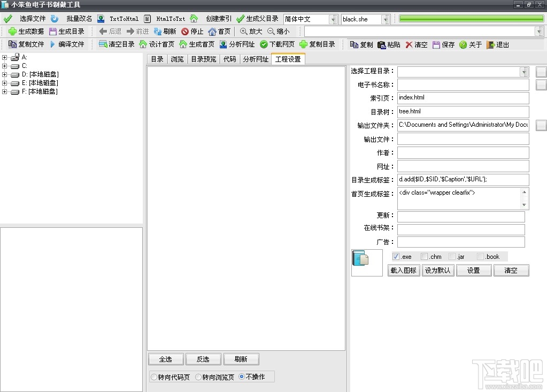Click the 下载网页 download icon

tap(264, 44)
